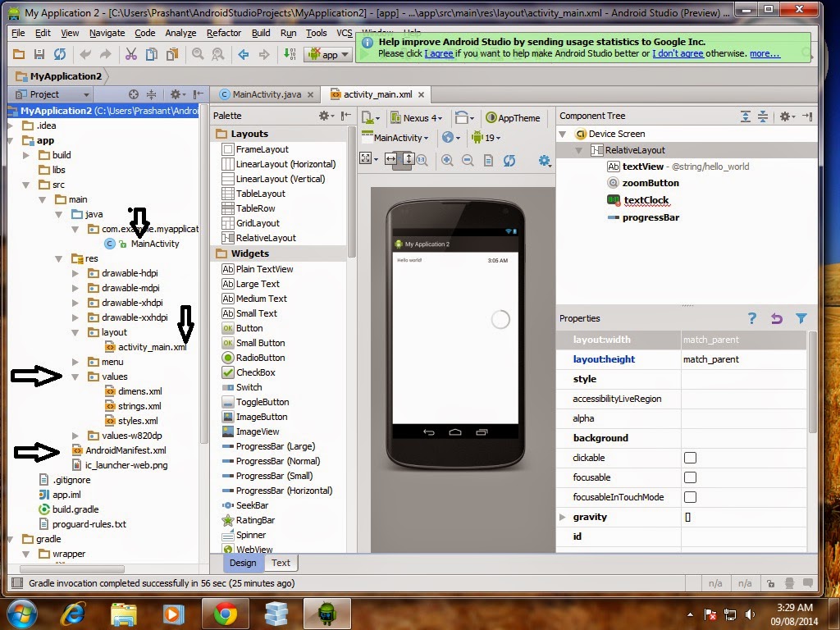Check focusableInTouchMode in Properties panel
This screenshot has height=630, width=840.
[x=690, y=497]
